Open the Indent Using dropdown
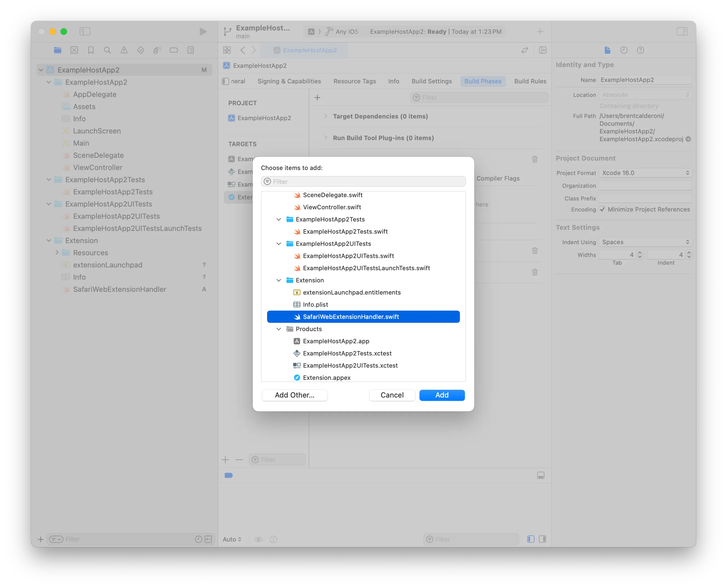 645,242
